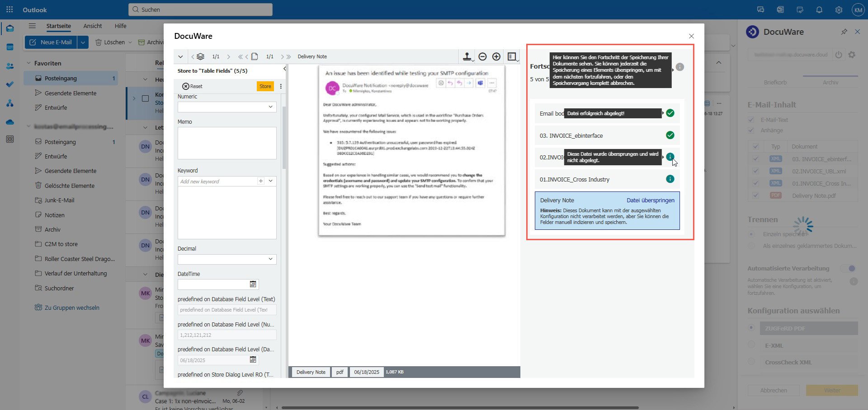Uncheck Delivery Note.pdf in the document list
The width and height of the screenshot is (868, 410).
(x=756, y=196)
